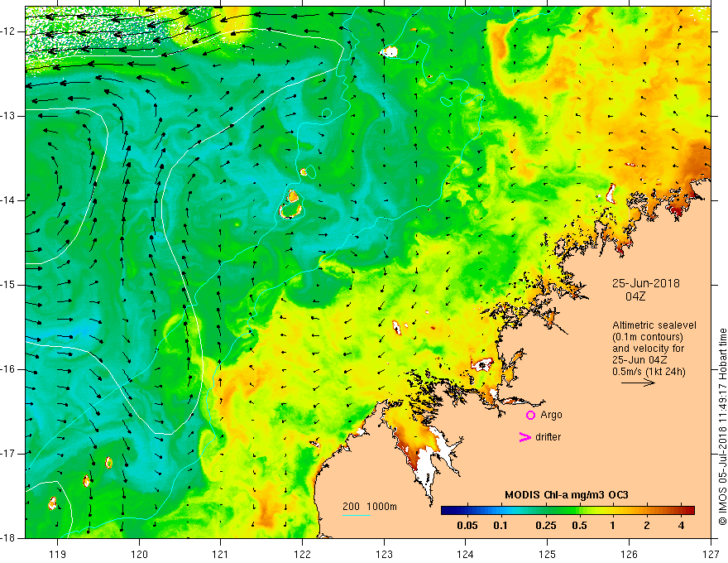Click the 'Argo' legend label
Screen dimensions: 728x563
point(551,415)
